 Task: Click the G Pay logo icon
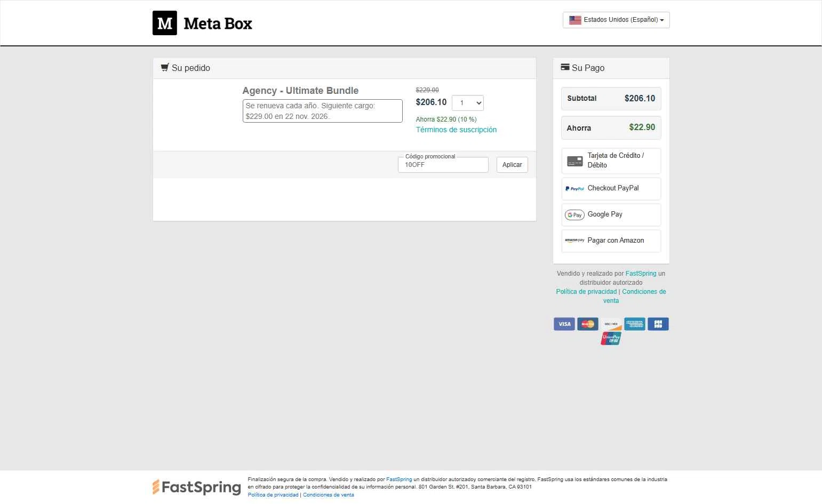pyautogui.click(x=574, y=215)
